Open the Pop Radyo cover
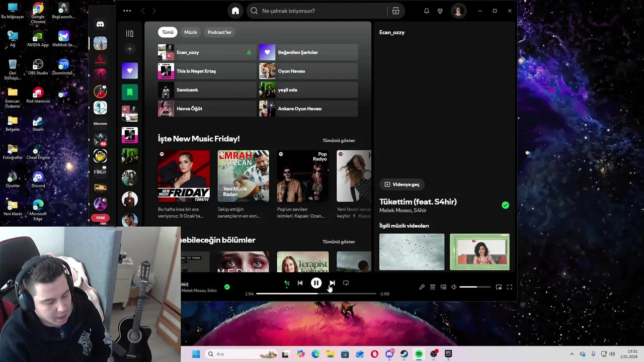This screenshot has width=644, height=362. [x=302, y=176]
